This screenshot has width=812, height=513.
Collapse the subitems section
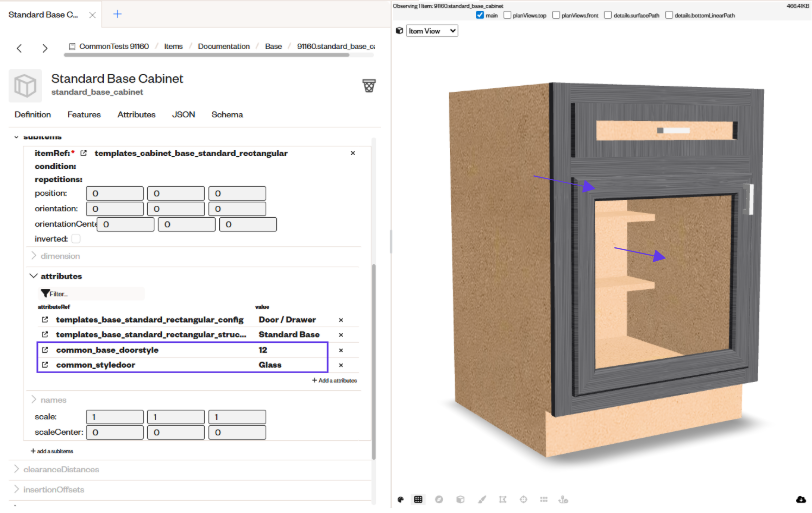(37, 137)
